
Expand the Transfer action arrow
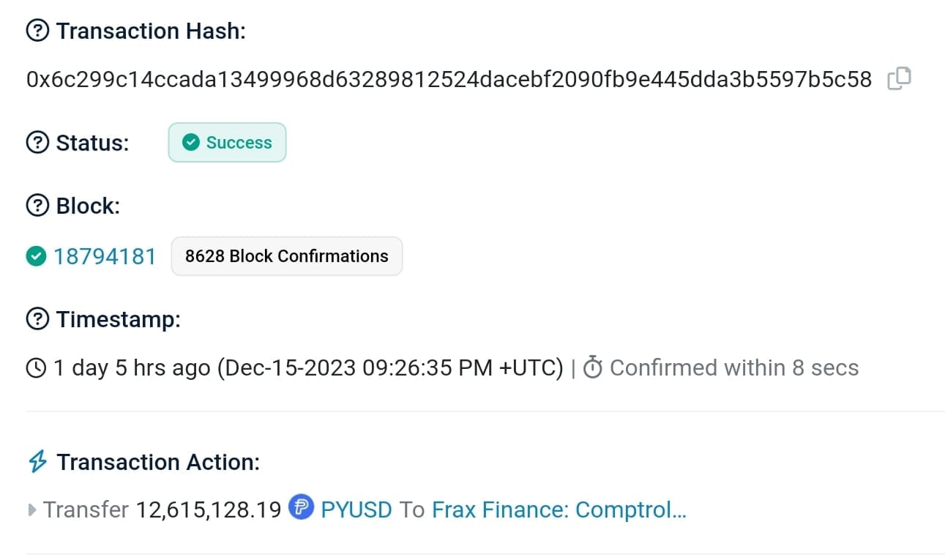coord(31,509)
